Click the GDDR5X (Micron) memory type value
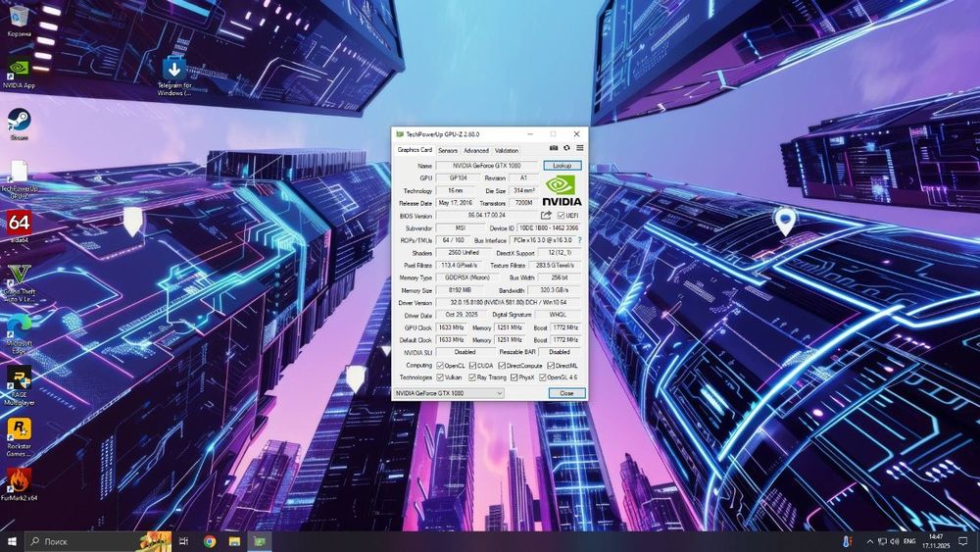980x552 pixels. 466,277
